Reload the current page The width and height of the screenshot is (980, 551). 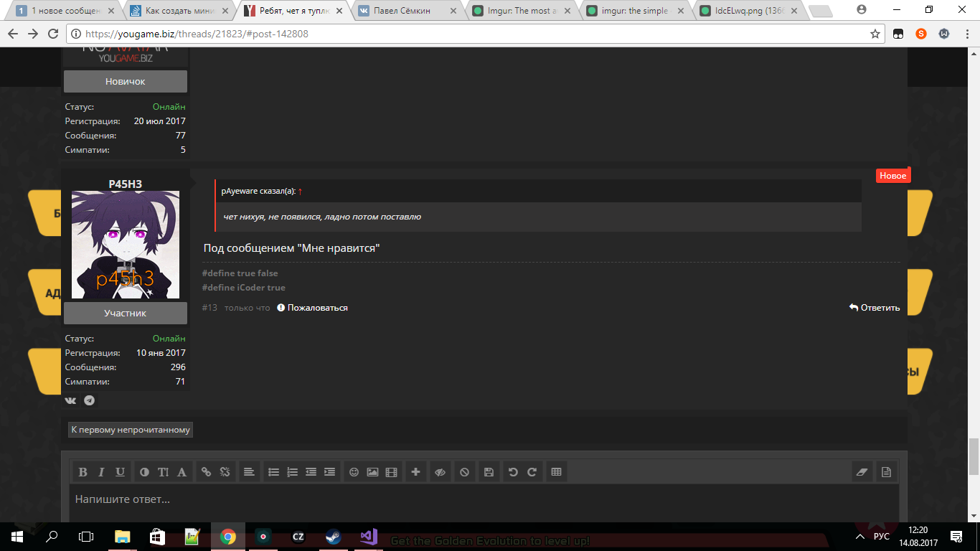pos(53,34)
